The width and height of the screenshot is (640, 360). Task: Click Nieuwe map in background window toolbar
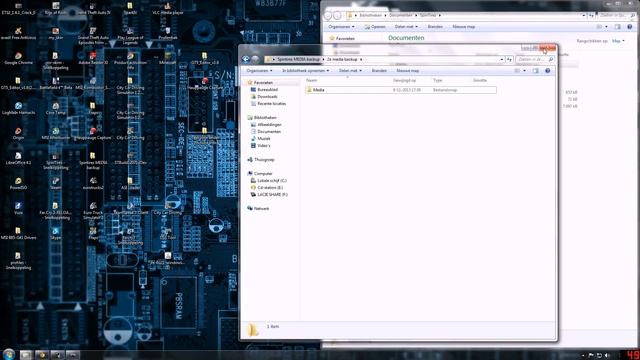coord(464,27)
